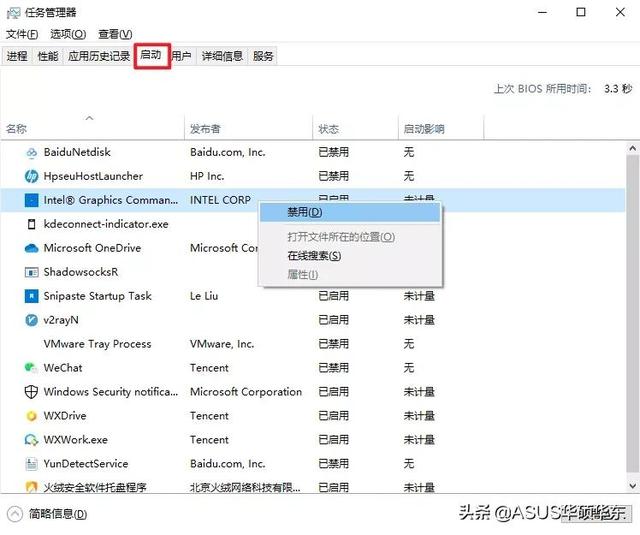Click the WeChat icon
Screen dimensions: 640x535
tap(31, 368)
